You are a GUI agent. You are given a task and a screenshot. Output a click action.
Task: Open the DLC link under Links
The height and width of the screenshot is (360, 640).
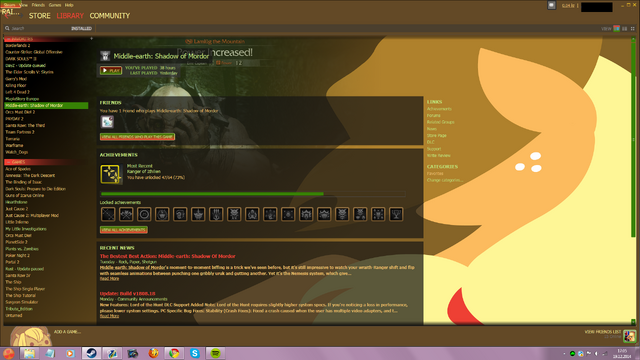pos(431,142)
